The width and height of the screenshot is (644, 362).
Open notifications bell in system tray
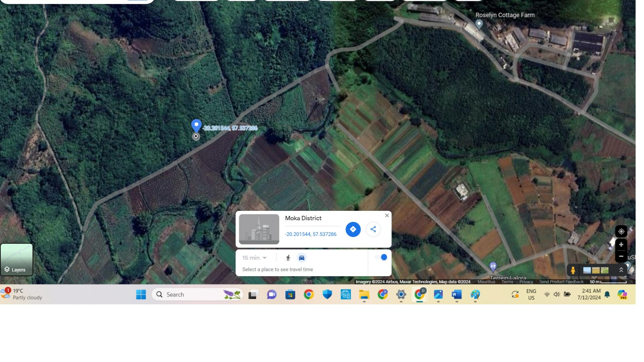pos(607,294)
